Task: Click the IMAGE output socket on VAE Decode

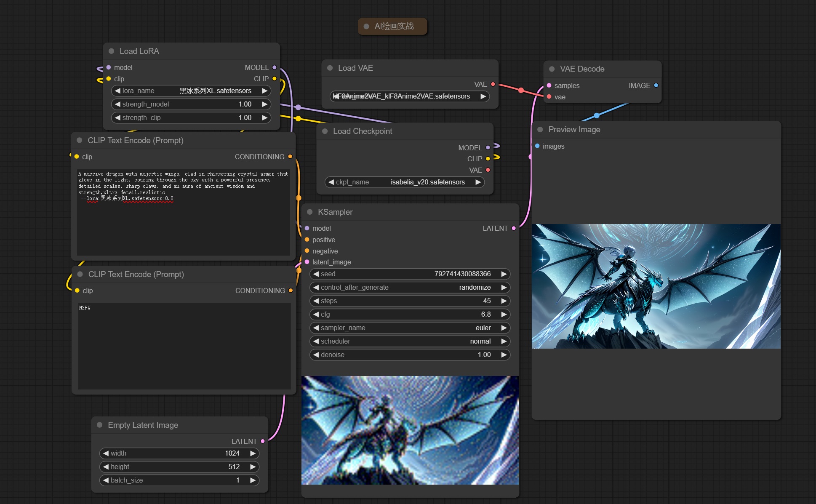Action: point(656,85)
